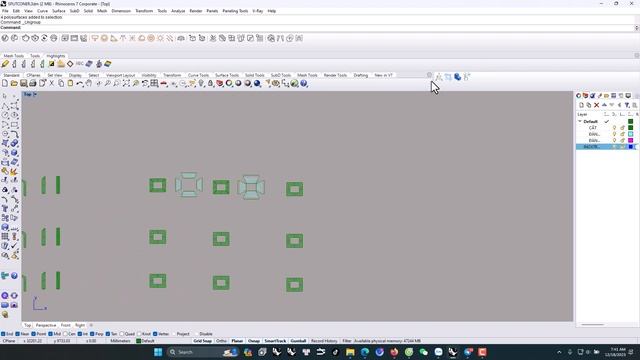Click the Open file folder icon

[x=14, y=83]
